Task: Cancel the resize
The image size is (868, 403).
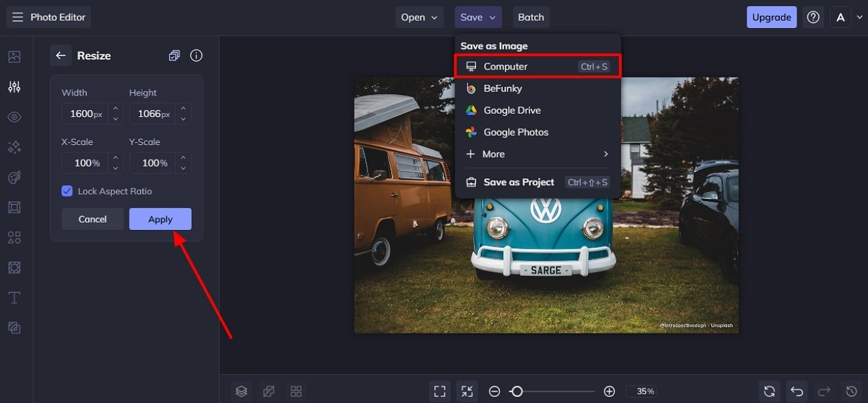Action: coord(92,219)
